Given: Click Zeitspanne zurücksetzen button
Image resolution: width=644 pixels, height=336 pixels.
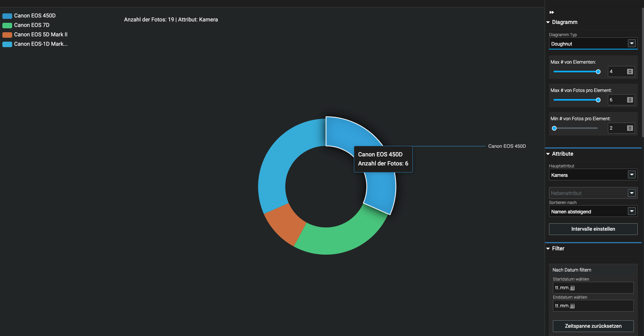Looking at the screenshot, I should (593, 326).
